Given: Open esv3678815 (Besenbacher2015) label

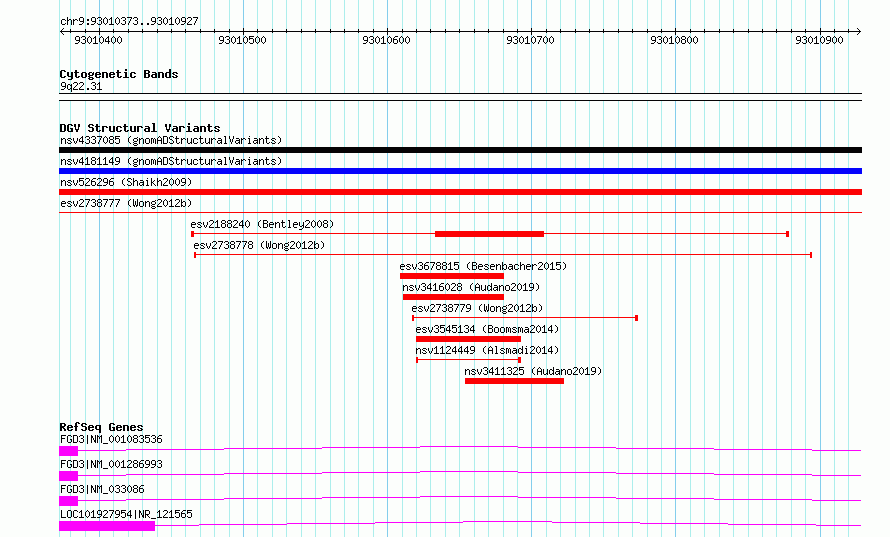Looking at the screenshot, I should coord(483,266).
